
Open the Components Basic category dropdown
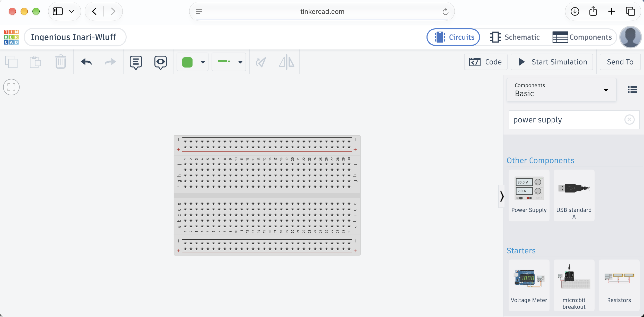coord(561,90)
